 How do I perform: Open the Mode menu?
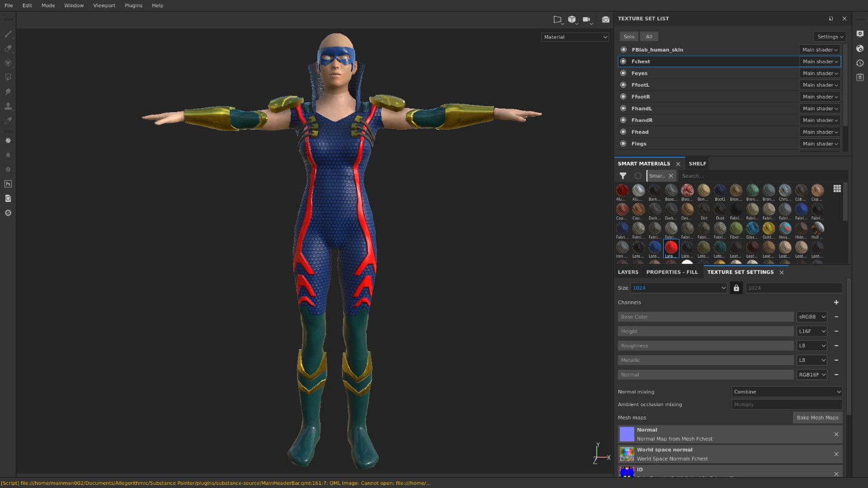(x=48, y=5)
